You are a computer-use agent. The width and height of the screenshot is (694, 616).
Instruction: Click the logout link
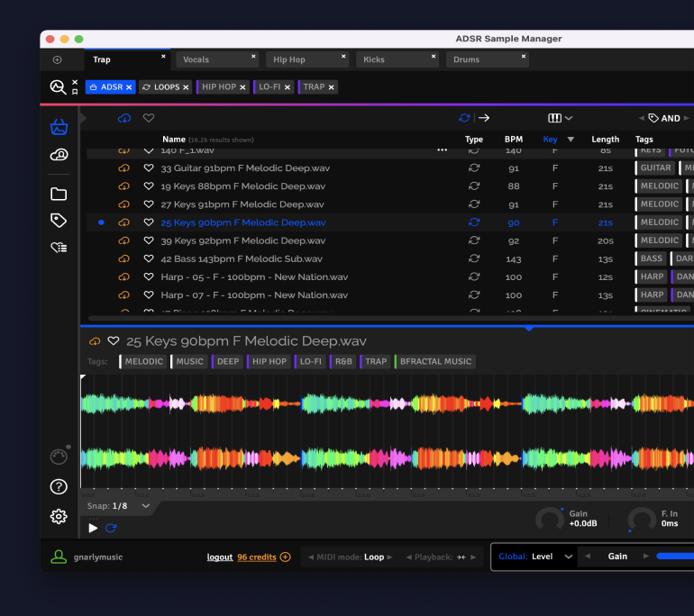[x=219, y=557]
